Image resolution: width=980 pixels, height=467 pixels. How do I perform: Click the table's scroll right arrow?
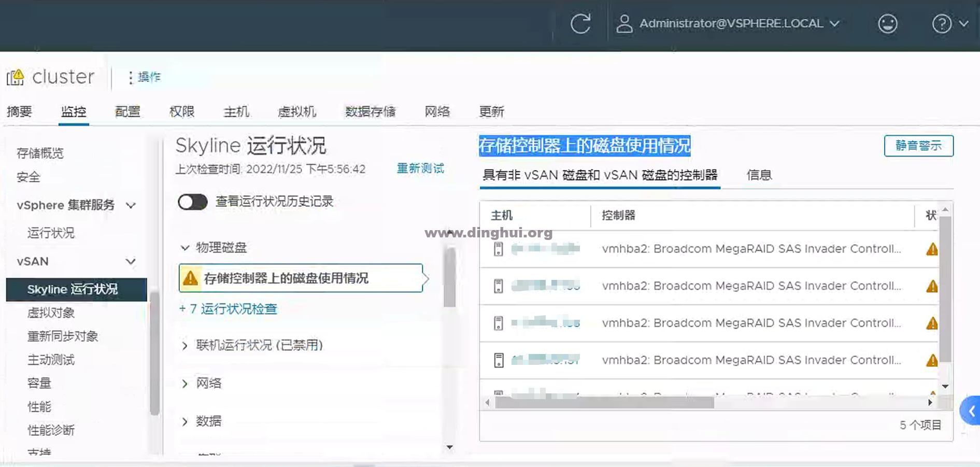pyautogui.click(x=930, y=403)
